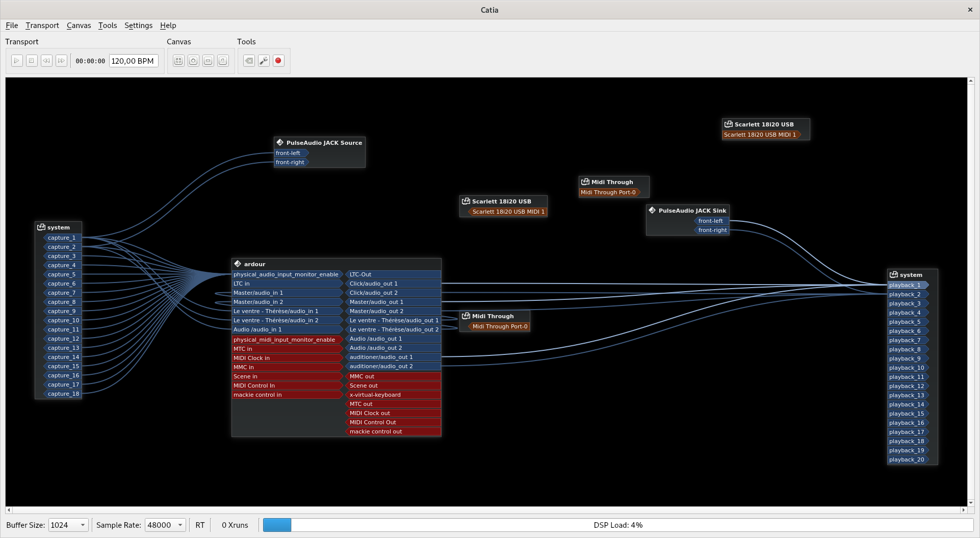Select the playback_2 port
This screenshot has height=538, width=980.
pos(909,294)
